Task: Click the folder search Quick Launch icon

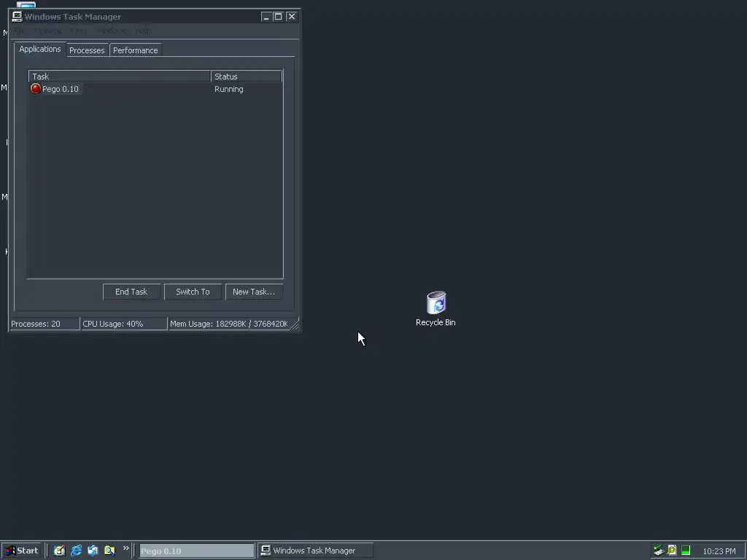Action: pyautogui.click(x=109, y=551)
